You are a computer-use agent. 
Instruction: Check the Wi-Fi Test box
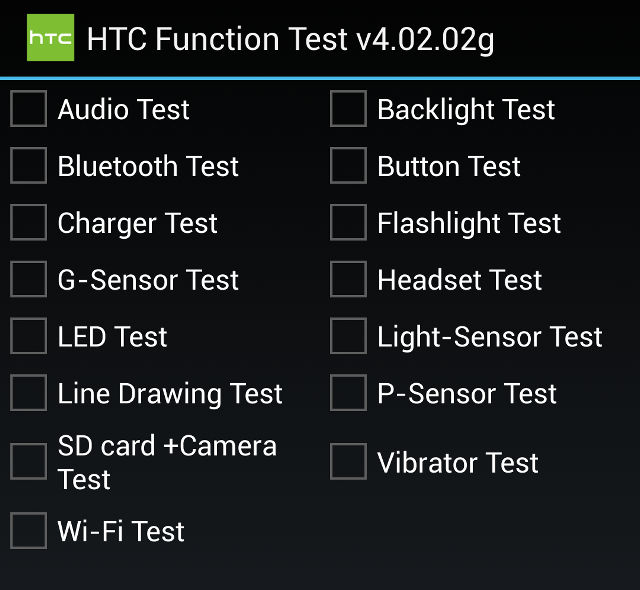click(29, 531)
